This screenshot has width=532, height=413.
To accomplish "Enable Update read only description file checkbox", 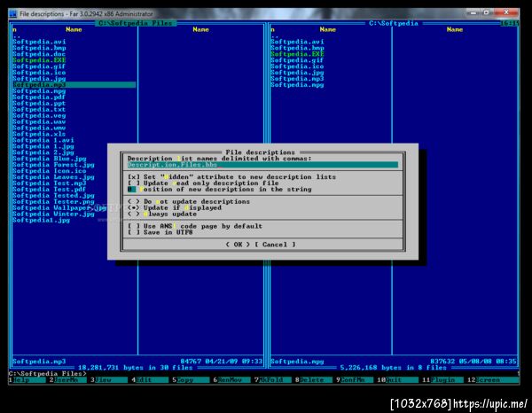I will point(203,183).
